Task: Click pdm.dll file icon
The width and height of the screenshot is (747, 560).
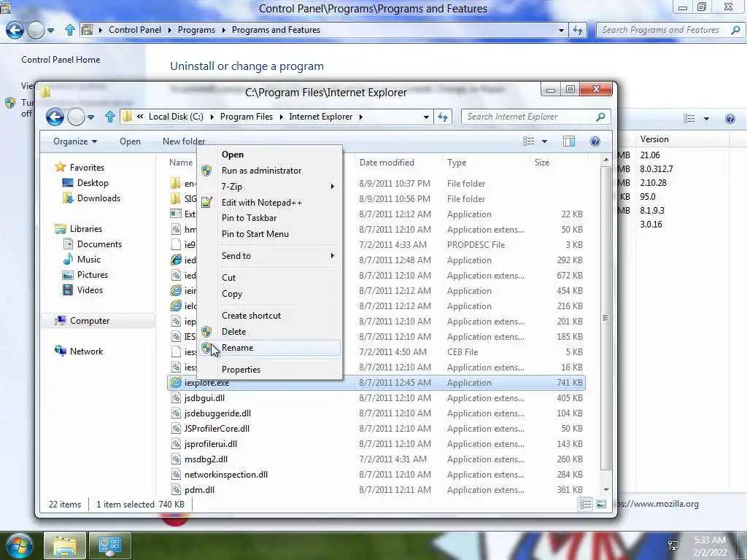Action: click(x=176, y=490)
